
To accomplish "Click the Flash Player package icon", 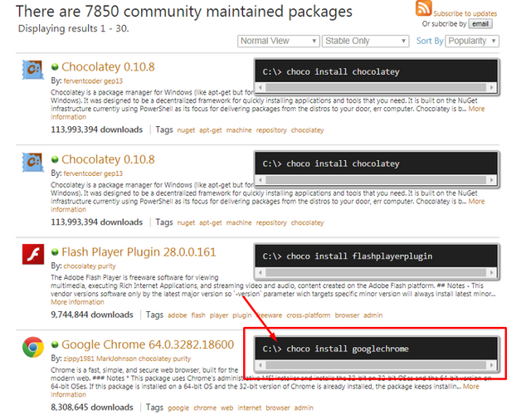I will [33, 254].
